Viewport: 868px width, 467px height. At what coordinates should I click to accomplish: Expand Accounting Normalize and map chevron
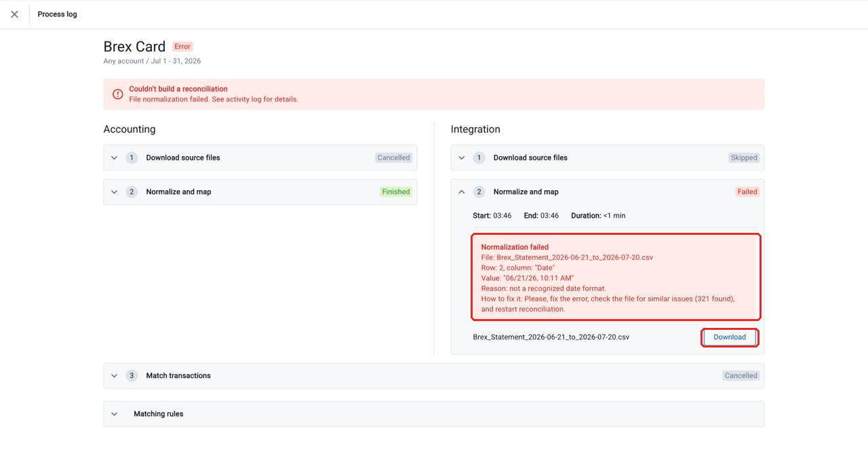[x=114, y=192]
